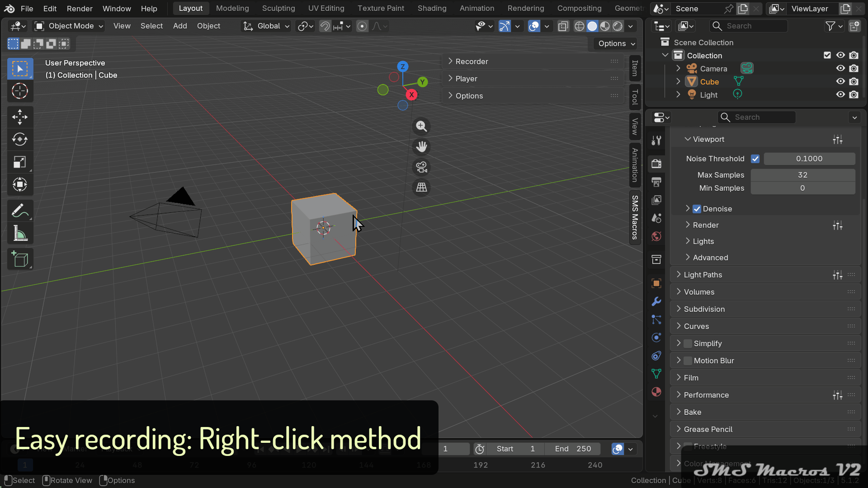Hide the Cube in viewport
The image size is (868, 488).
840,81
